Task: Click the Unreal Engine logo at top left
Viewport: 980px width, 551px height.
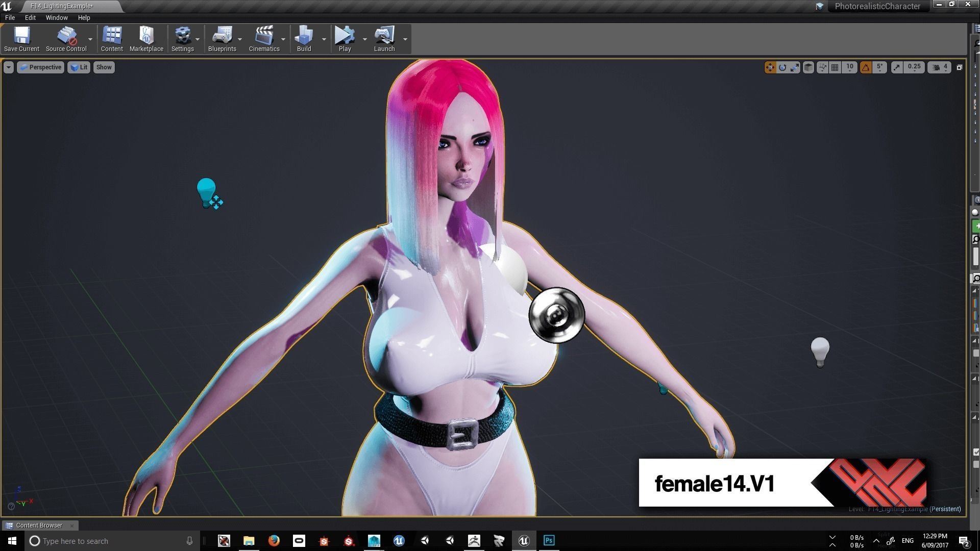Action: (7, 6)
